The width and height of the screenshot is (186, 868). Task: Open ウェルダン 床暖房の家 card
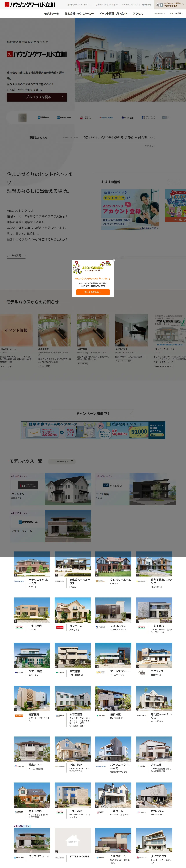pyautogui.click(x=51, y=489)
